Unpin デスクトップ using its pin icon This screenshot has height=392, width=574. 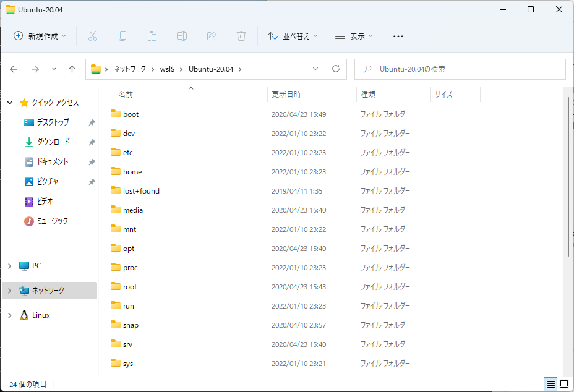92,122
